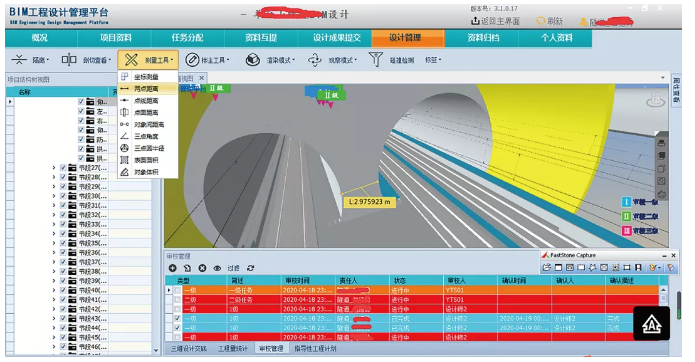Viewport: 695px width, 362px height.
Task: Uncheck the 节段35 tree checkbox
Action: coord(63,243)
